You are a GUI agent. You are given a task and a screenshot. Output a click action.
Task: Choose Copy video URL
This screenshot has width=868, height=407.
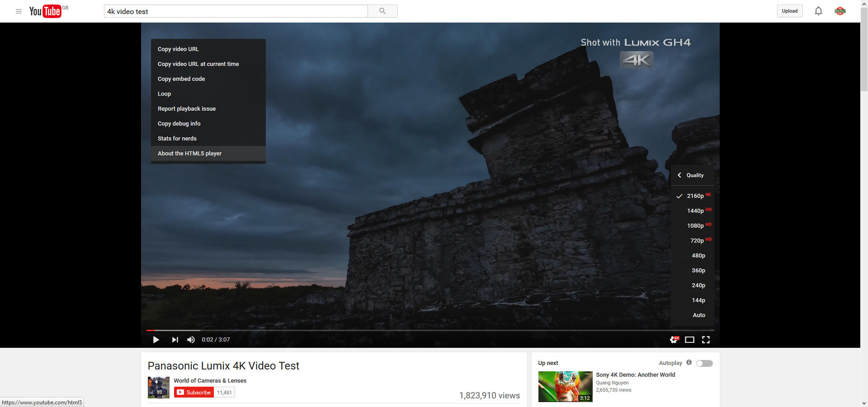[208, 49]
